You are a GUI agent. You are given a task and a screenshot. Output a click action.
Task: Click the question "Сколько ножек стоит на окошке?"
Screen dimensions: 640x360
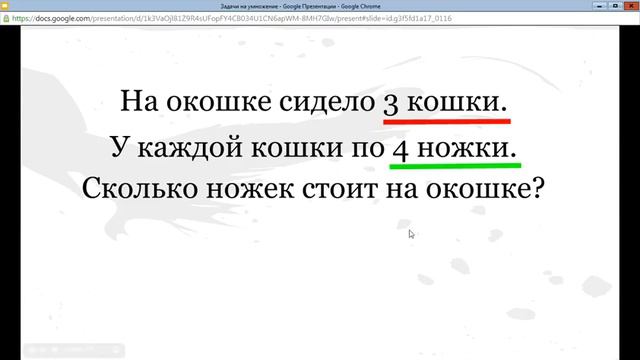[313, 189]
